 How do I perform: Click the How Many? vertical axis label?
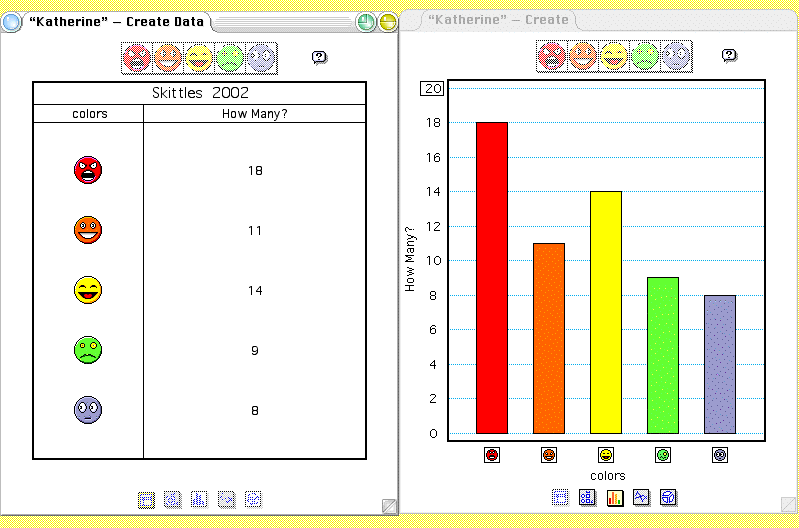pyautogui.click(x=410, y=259)
